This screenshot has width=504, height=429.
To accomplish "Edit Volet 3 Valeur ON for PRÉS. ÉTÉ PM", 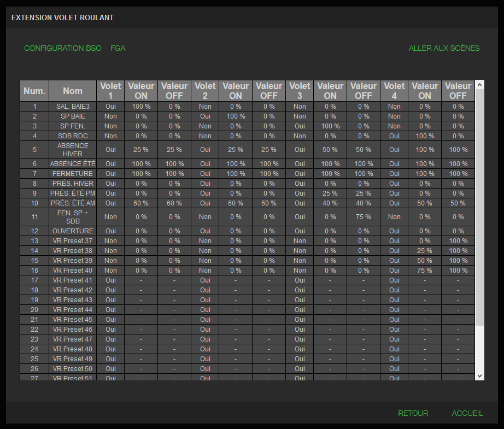I will coord(330,193).
